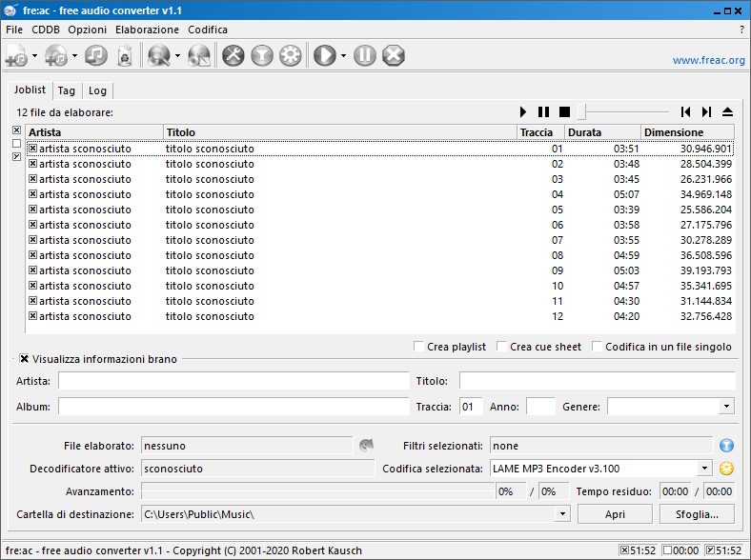
Task: Start encoding with the toolbar play icon
Action: [x=324, y=56]
